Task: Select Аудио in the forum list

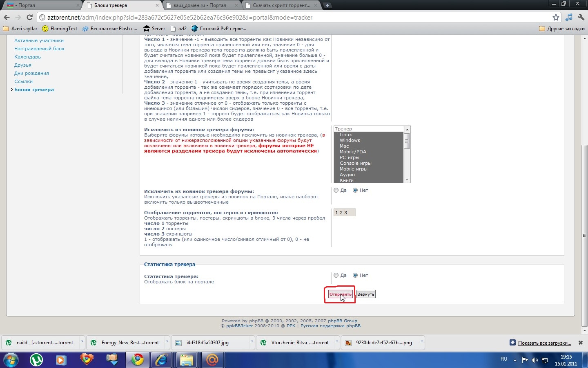Action: [x=368, y=175]
